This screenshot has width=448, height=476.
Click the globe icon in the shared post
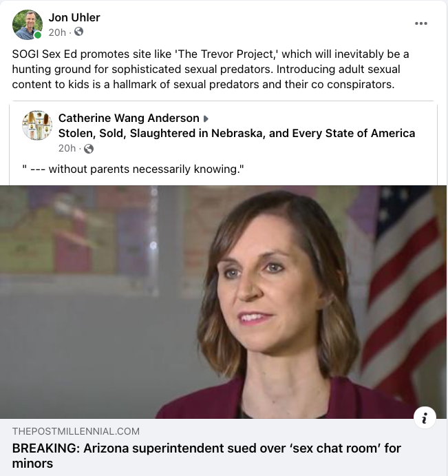coord(89,149)
